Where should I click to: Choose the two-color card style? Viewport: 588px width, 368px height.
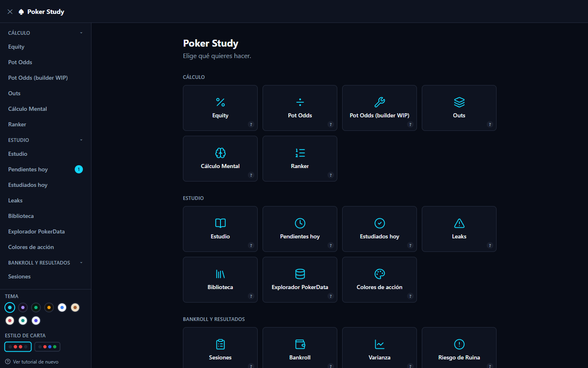tap(18, 347)
